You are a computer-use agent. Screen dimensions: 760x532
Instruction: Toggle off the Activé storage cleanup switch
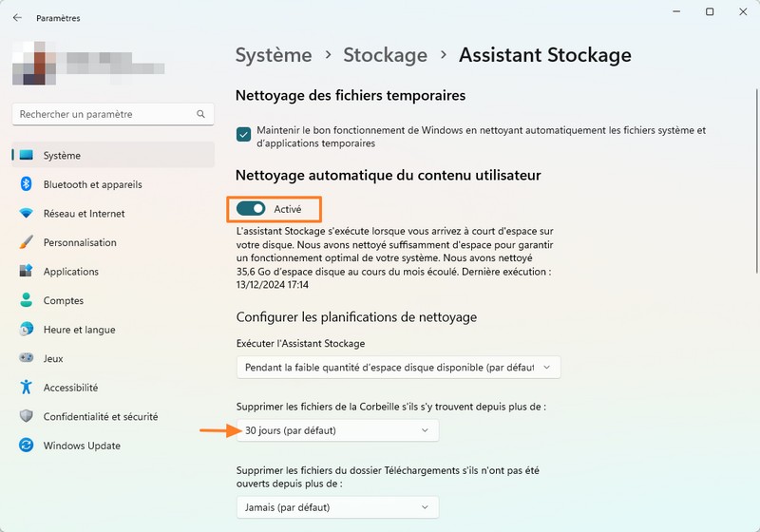(x=251, y=208)
